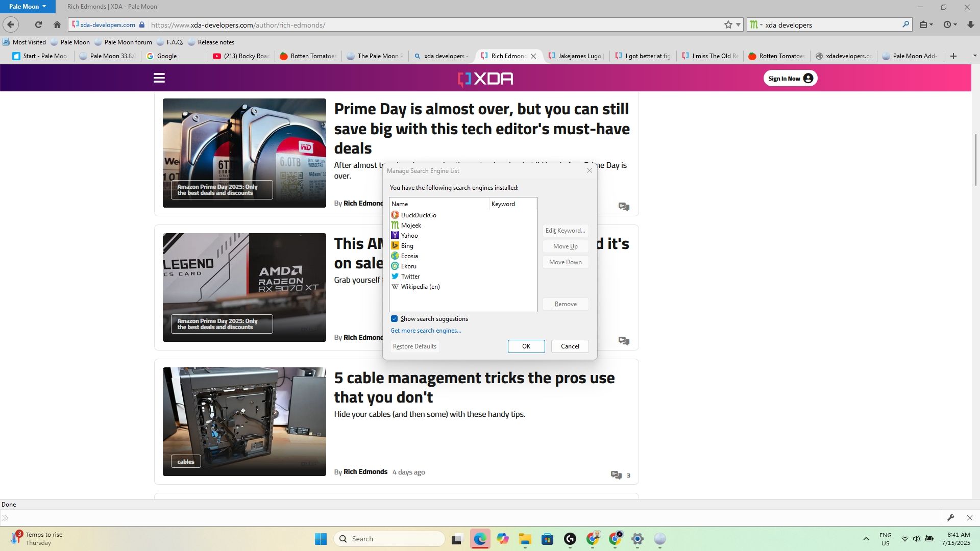Click the browser Back arrow button

(x=11, y=24)
